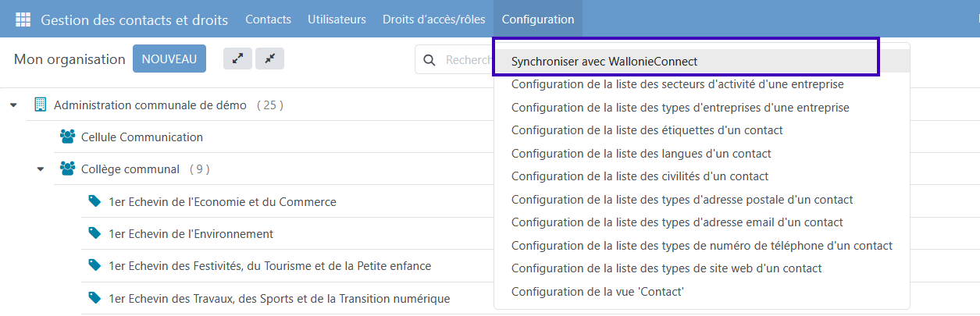Select Synchroniser avec WallonieConnect
This screenshot has width=980, height=316.
604,61
